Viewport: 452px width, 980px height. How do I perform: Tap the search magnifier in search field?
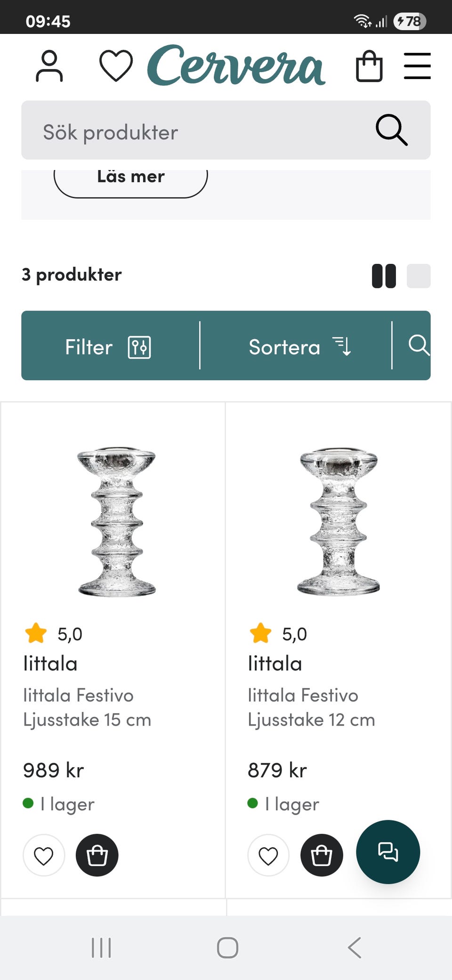pyautogui.click(x=391, y=130)
